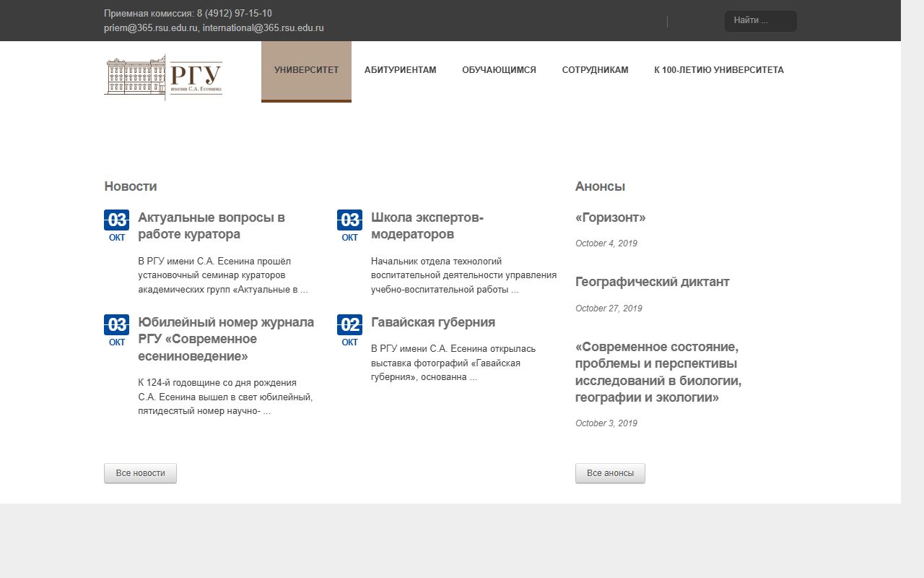Open the «Гавайская губерния» news headline
Screen dimensions: 924x578
pos(433,322)
